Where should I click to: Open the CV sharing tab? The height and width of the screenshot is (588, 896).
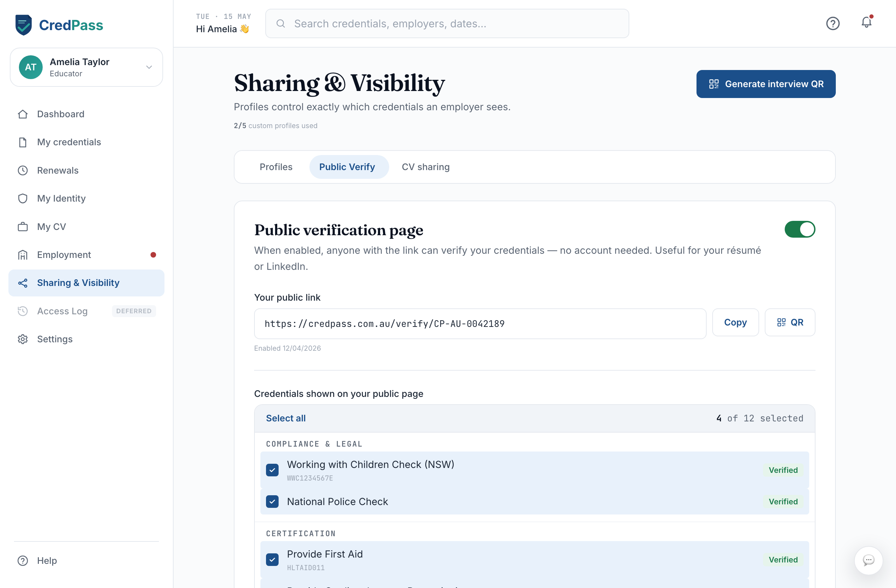(426, 167)
